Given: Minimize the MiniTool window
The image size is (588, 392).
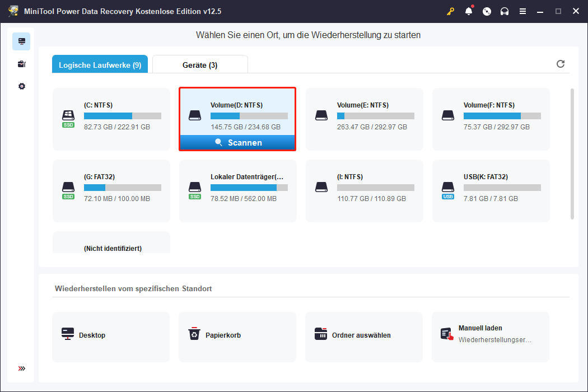Looking at the screenshot, I should click(x=540, y=12).
